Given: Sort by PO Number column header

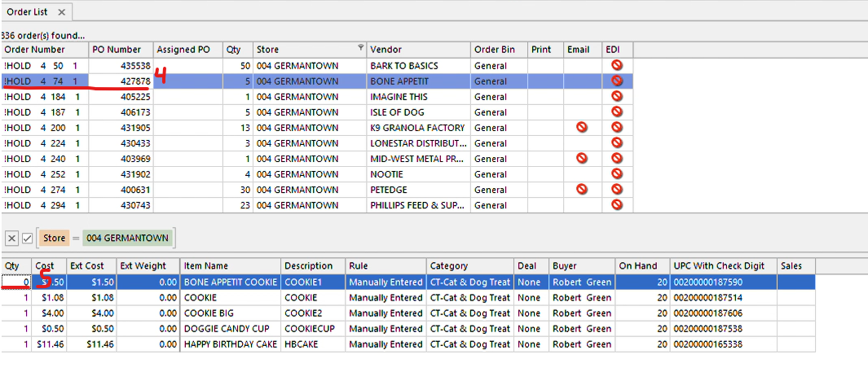Looking at the screenshot, I should (x=121, y=50).
